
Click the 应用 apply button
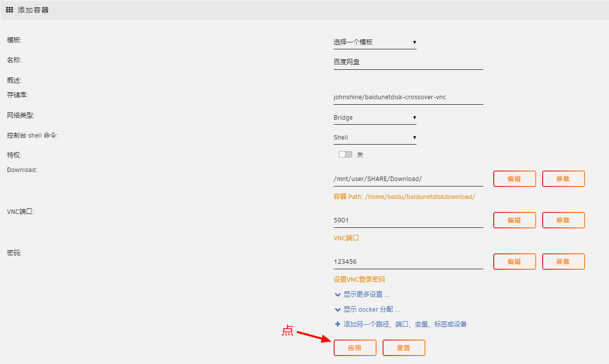(x=355, y=348)
